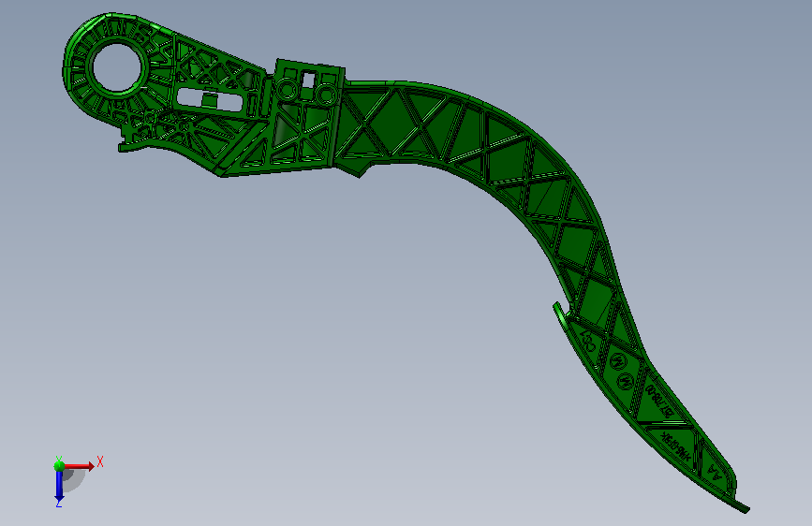Screen dimensions: 812x526
Task: Select the large circular pivot hole of the green pedal
Action: click(x=118, y=67)
